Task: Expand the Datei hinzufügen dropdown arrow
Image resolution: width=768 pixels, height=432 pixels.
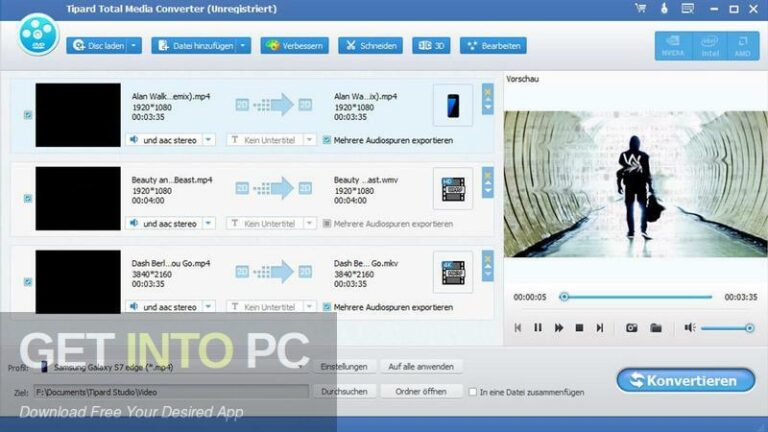Action: 242,46
